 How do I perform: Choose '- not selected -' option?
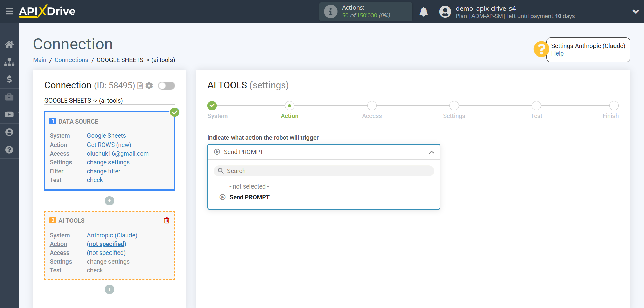249,186
